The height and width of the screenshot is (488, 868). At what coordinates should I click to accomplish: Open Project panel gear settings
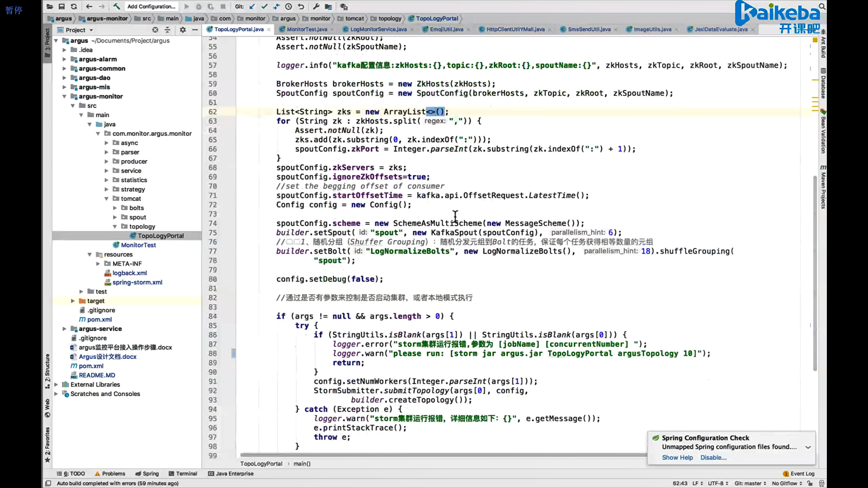click(183, 30)
